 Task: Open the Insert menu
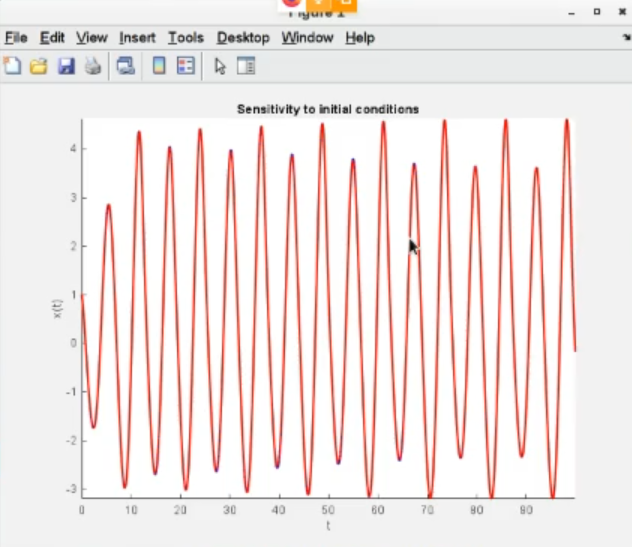point(137,38)
